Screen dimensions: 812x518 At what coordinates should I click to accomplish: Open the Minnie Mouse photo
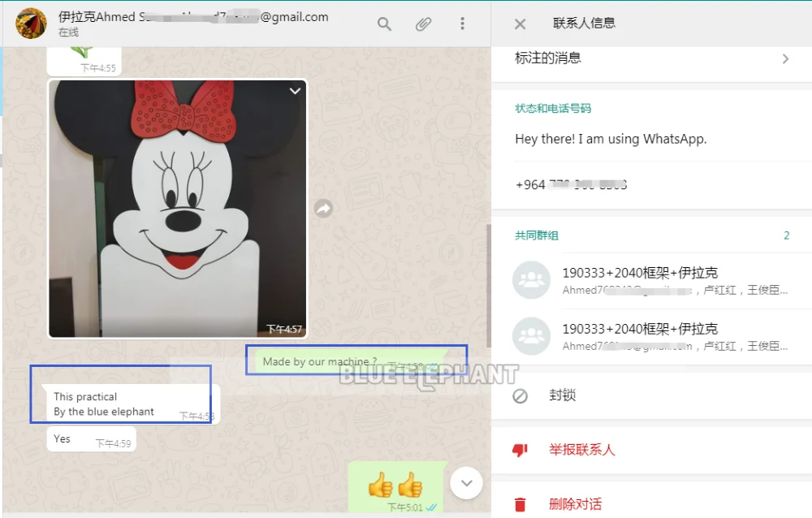pyautogui.click(x=178, y=208)
